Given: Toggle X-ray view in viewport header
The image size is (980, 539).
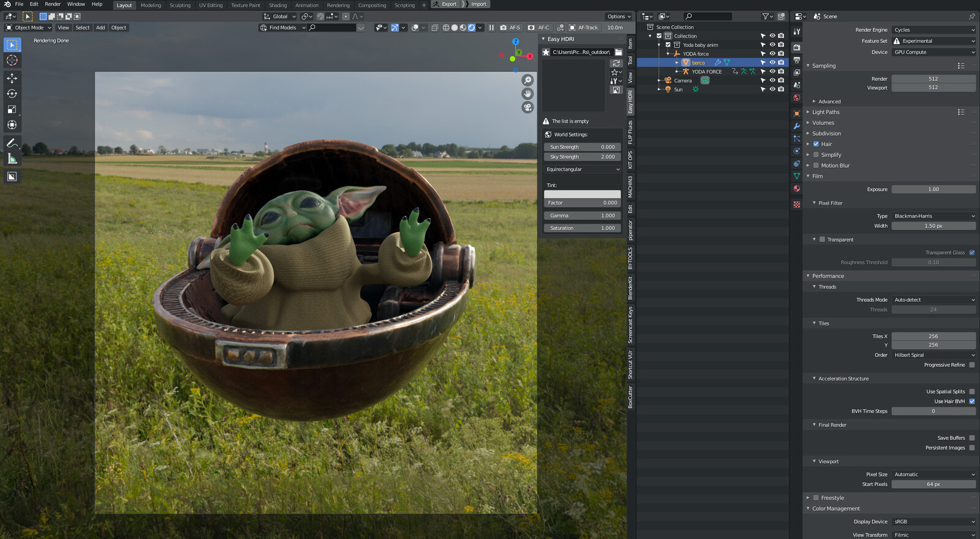Looking at the screenshot, I should [434, 28].
